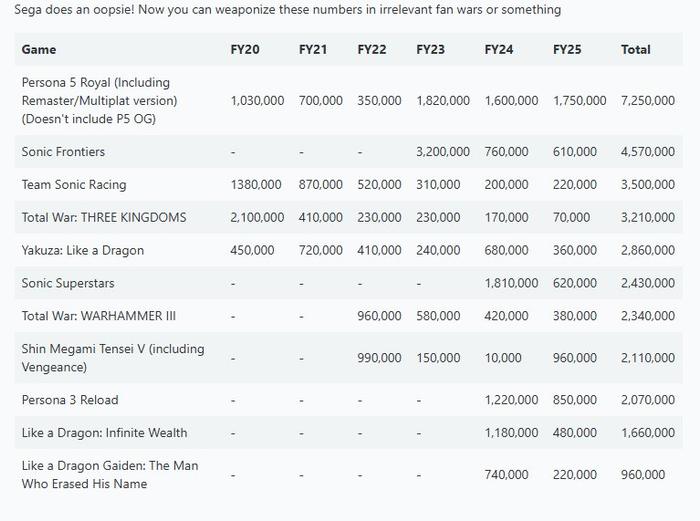Image resolution: width=700 pixels, height=521 pixels.
Task: Click Sonic Superstars FY25 value 620,000
Action: [x=575, y=283]
